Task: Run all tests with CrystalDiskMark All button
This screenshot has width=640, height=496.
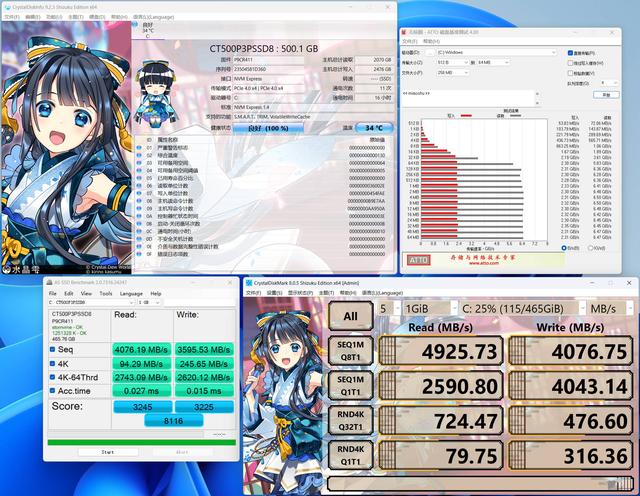Action: click(x=351, y=316)
